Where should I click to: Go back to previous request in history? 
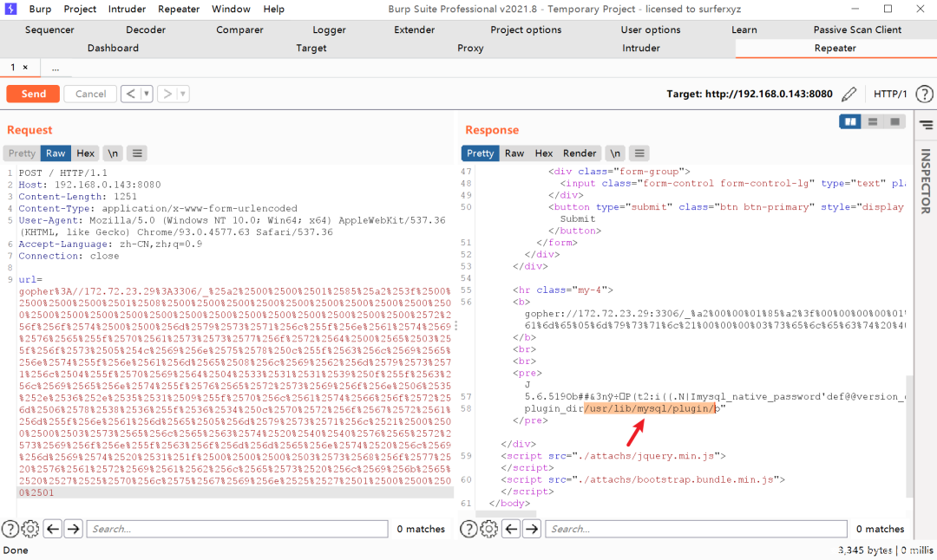[130, 94]
